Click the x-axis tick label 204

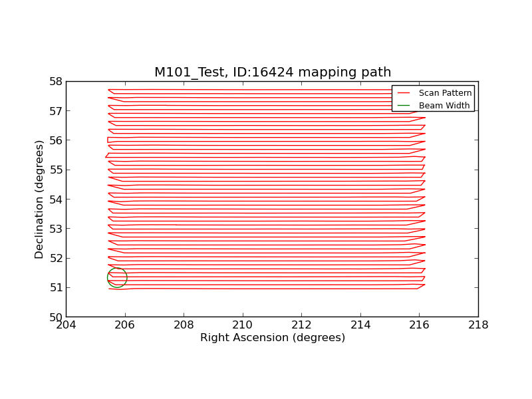pyautogui.click(x=66, y=325)
